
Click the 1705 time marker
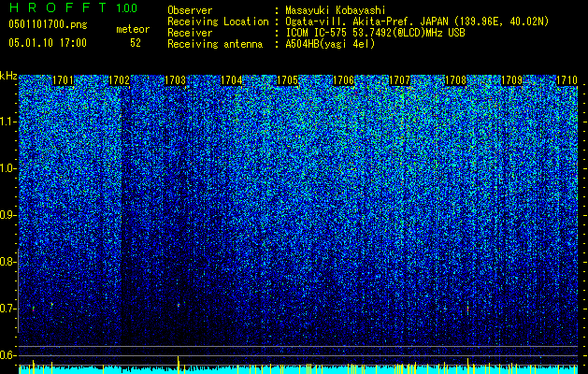click(287, 80)
